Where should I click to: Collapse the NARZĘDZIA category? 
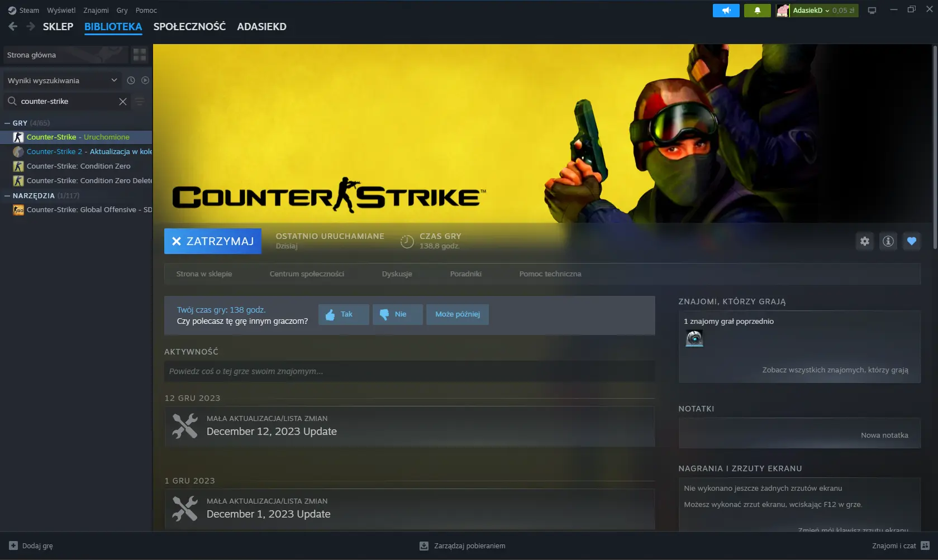(x=7, y=195)
